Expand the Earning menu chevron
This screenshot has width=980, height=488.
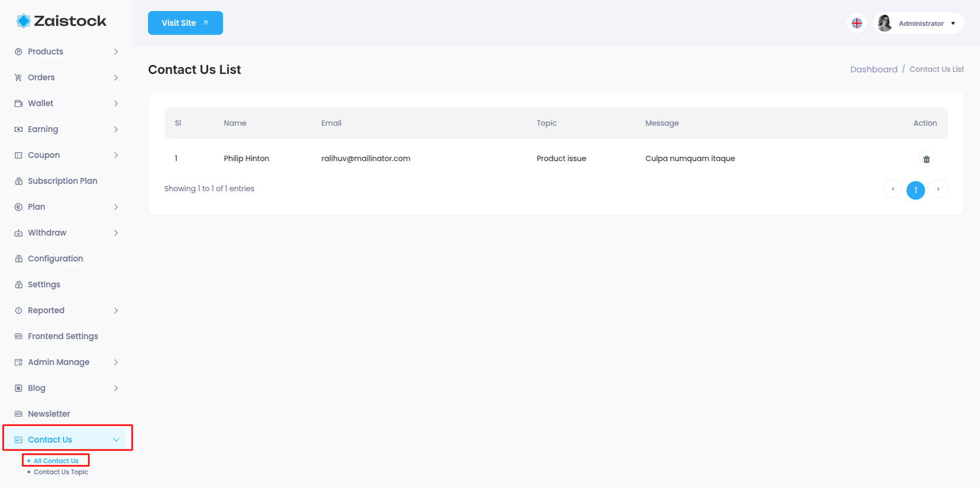[116, 129]
